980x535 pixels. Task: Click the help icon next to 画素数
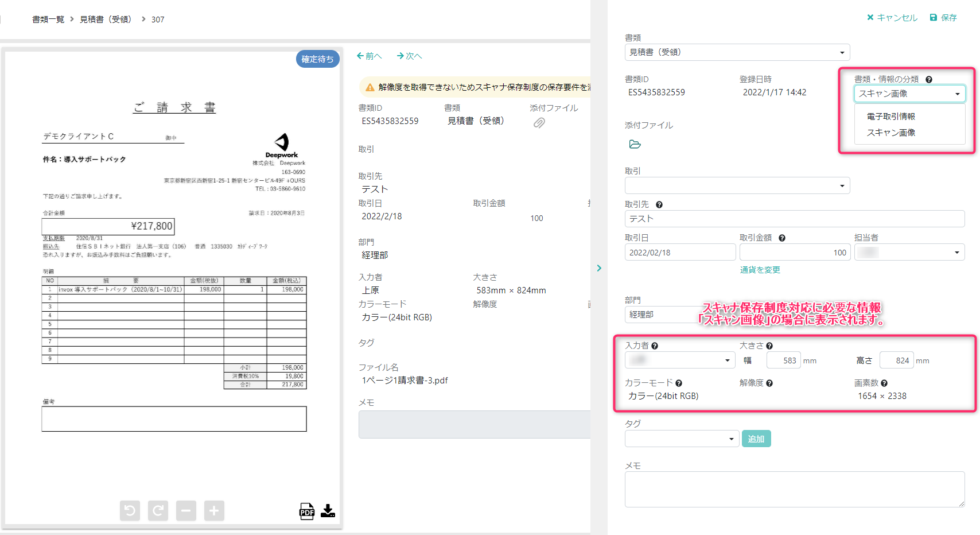click(884, 383)
